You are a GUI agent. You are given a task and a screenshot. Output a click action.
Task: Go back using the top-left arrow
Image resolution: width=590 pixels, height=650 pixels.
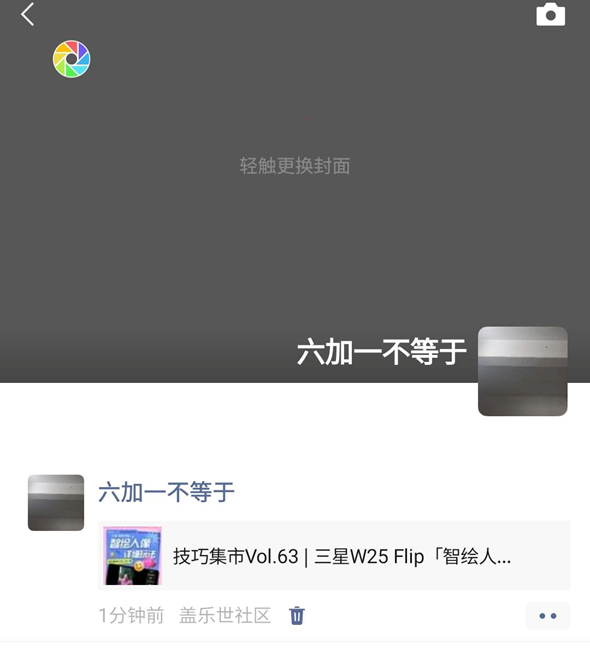pyautogui.click(x=27, y=15)
